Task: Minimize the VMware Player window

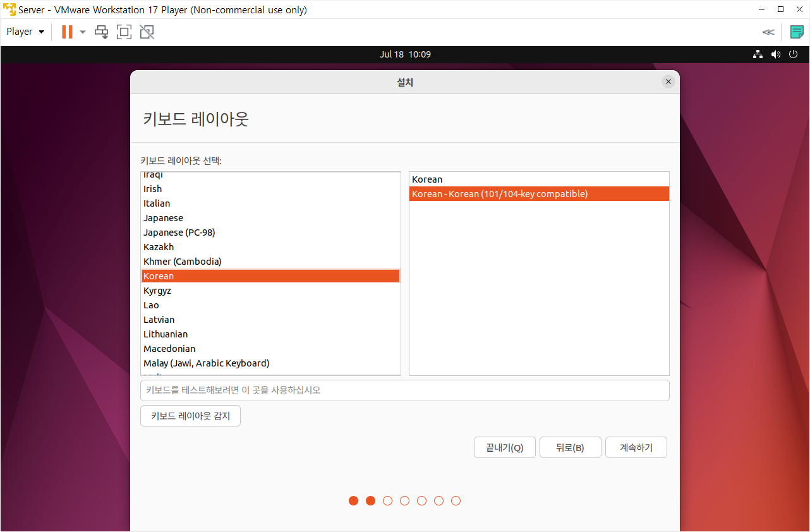Action: [762, 9]
